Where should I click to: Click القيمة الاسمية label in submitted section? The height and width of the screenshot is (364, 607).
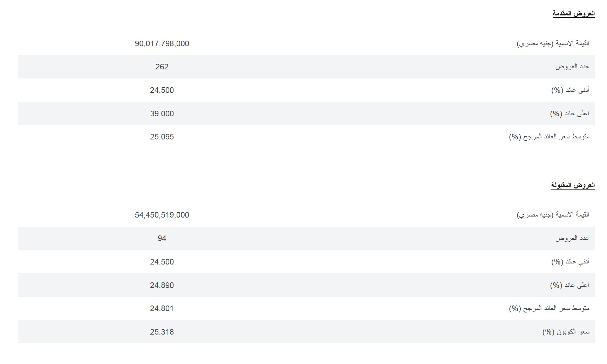point(553,43)
